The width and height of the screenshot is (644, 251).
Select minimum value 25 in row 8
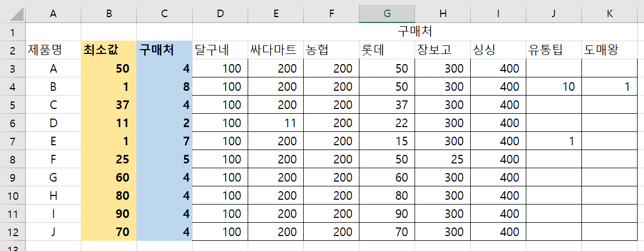109,159
